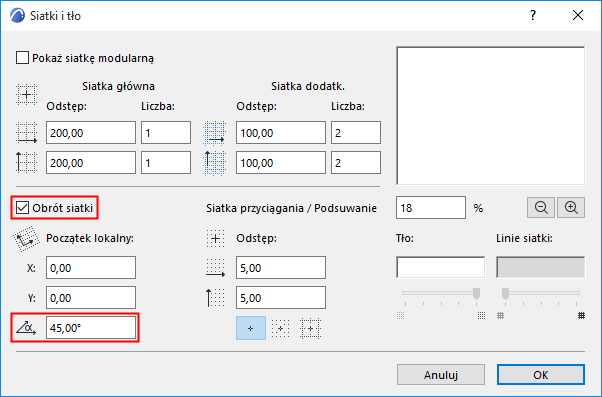The image size is (602, 397).
Task: Click the grid preview area
Action: (x=491, y=116)
